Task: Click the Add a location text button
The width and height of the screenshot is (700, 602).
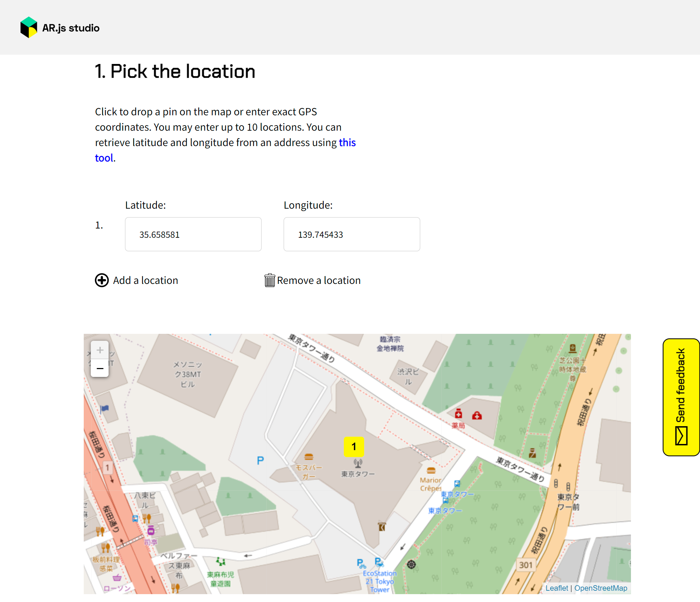Action: pyautogui.click(x=145, y=279)
